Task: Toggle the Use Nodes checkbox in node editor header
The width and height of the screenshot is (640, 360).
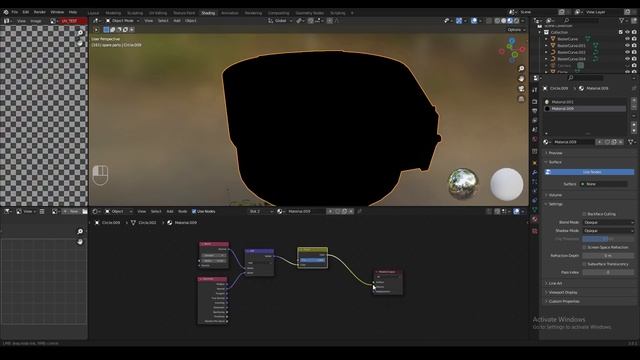Action: pyautogui.click(x=194, y=211)
